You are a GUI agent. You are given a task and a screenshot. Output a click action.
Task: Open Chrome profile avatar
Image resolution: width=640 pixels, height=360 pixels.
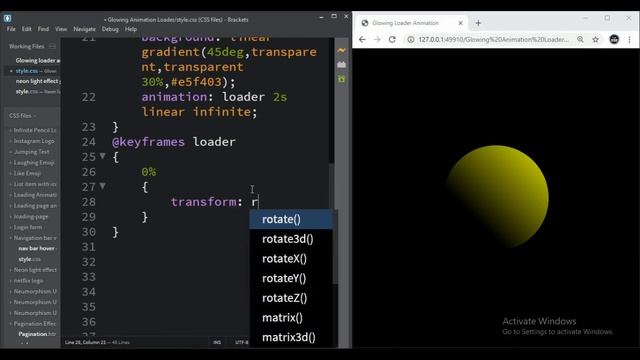pos(614,40)
